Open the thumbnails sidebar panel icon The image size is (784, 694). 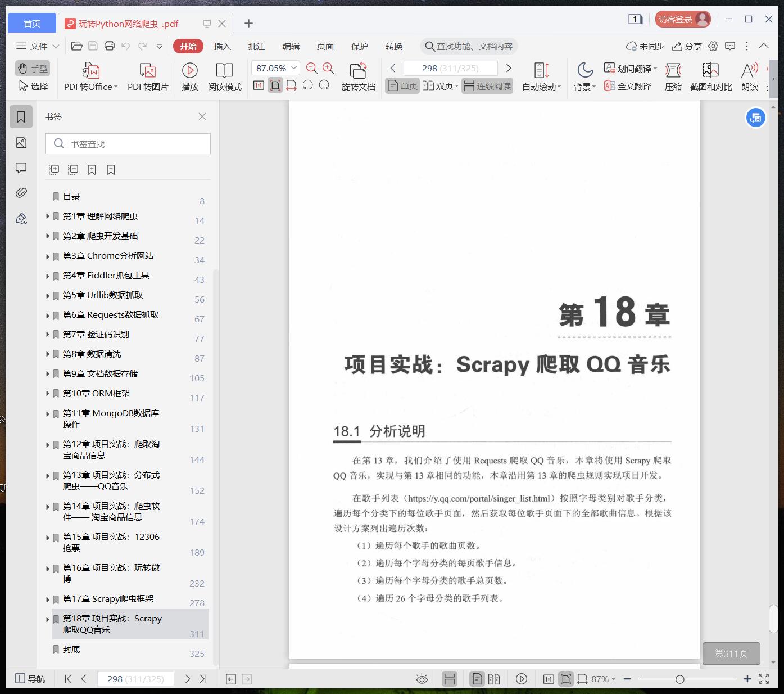(21, 143)
